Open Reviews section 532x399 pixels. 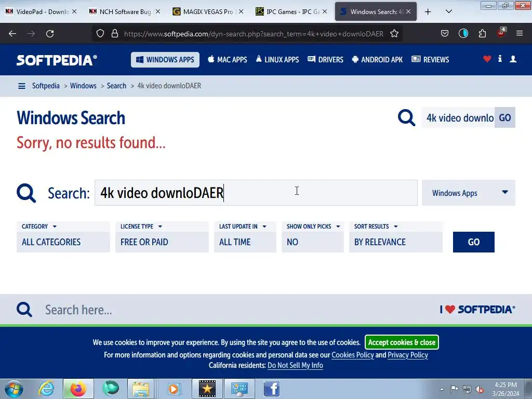click(x=430, y=60)
